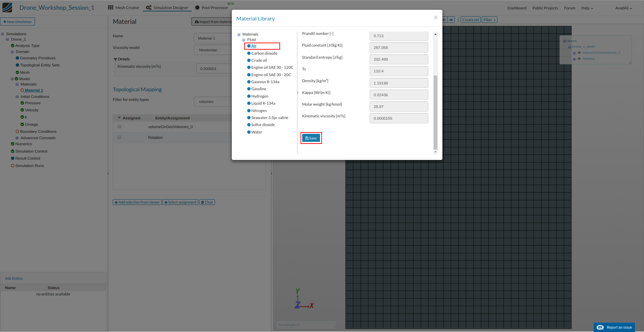Collapse the Initial Conditions node
This screenshot has width=644, height=332.
[x=17, y=97]
